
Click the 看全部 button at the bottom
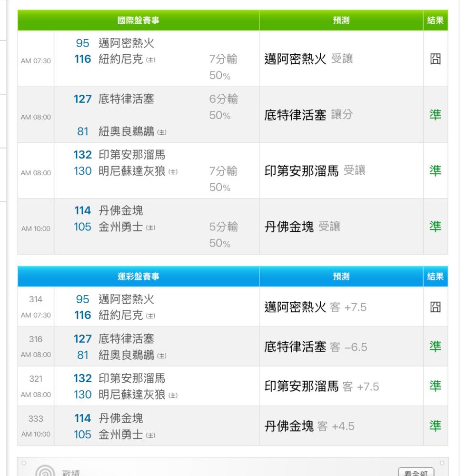point(416,472)
